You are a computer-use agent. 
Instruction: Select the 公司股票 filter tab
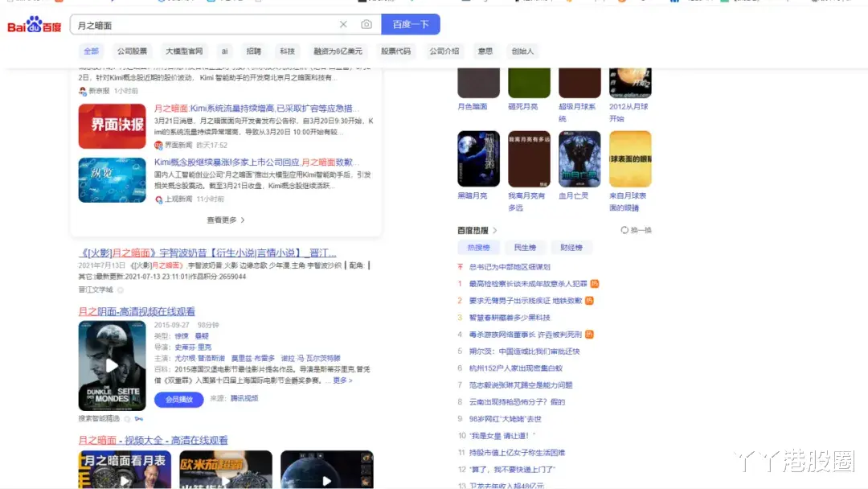coord(132,51)
